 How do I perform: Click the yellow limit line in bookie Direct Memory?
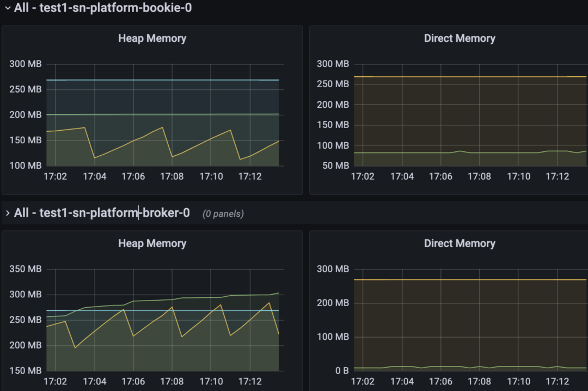[x=470, y=77]
